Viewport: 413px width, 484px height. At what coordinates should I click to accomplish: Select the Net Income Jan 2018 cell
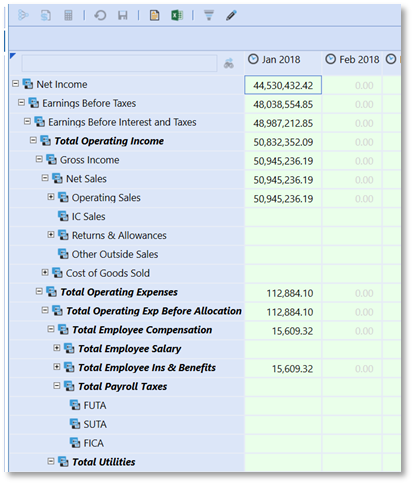tap(283, 85)
